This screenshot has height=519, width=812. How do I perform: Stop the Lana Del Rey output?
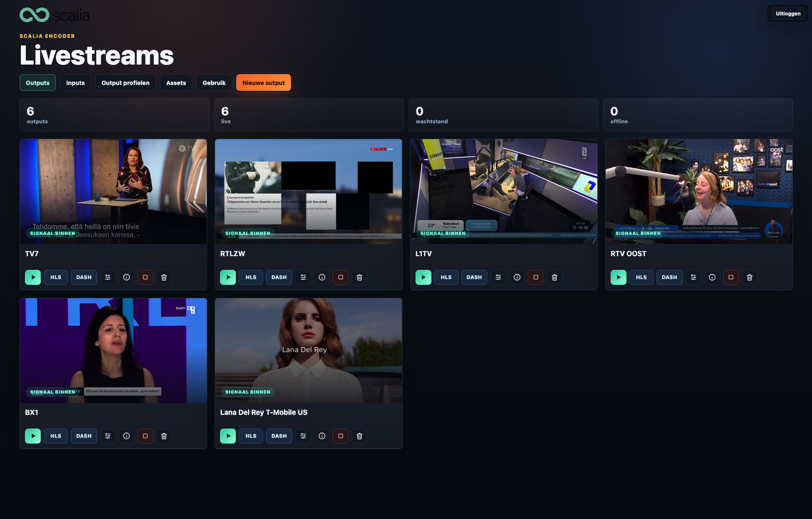341,436
